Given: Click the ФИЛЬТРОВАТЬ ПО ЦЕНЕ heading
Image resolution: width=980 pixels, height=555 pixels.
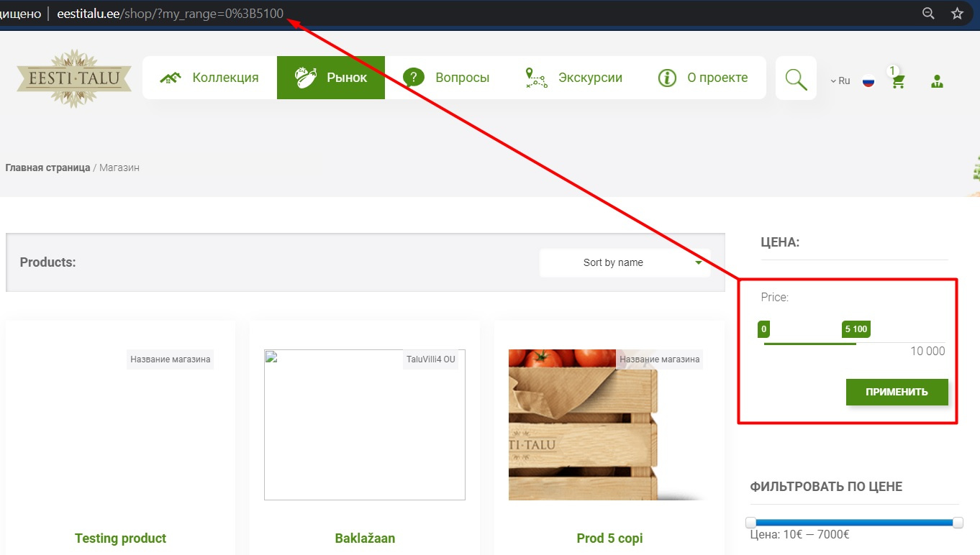Looking at the screenshot, I should click(x=826, y=487).
